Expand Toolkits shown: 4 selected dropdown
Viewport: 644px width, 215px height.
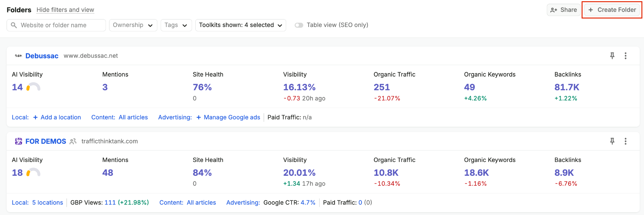pyautogui.click(x=241, y=25)
